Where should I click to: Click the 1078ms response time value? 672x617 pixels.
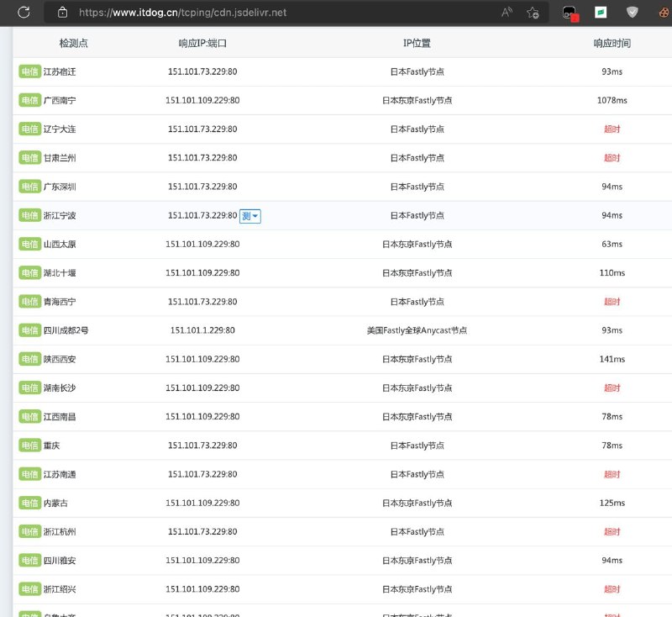pos(612,100)
